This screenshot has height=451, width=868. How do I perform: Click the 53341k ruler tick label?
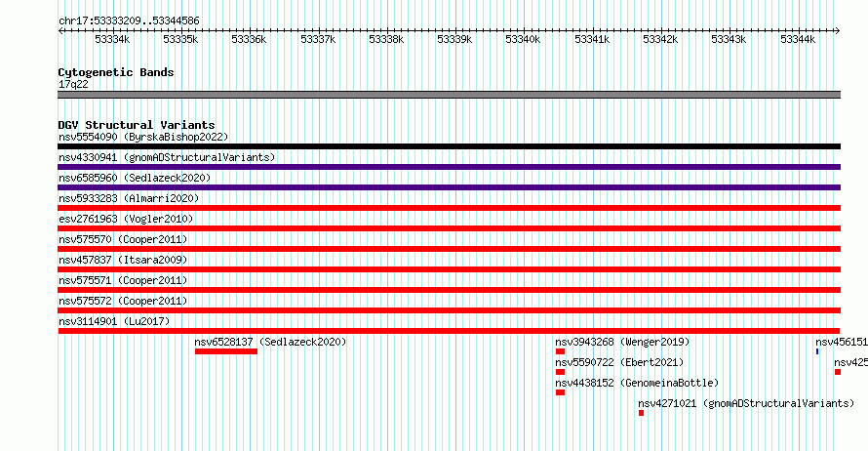(592, 39)
